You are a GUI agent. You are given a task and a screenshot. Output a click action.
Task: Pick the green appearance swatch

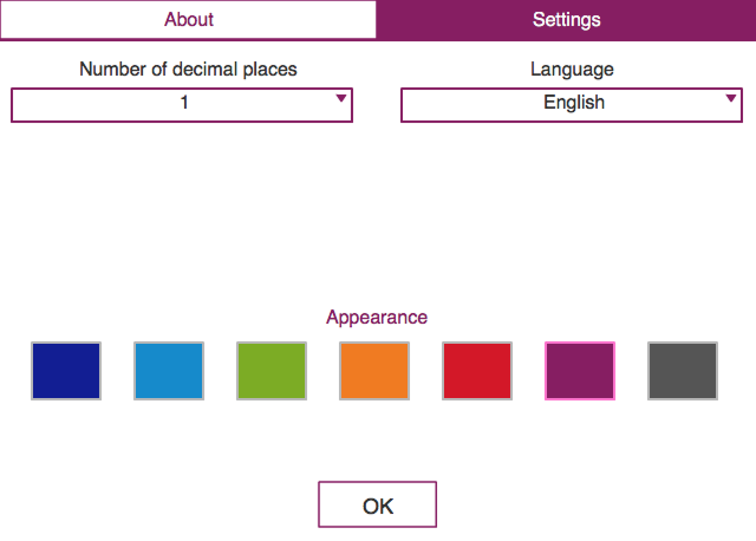tap(272, 371)
